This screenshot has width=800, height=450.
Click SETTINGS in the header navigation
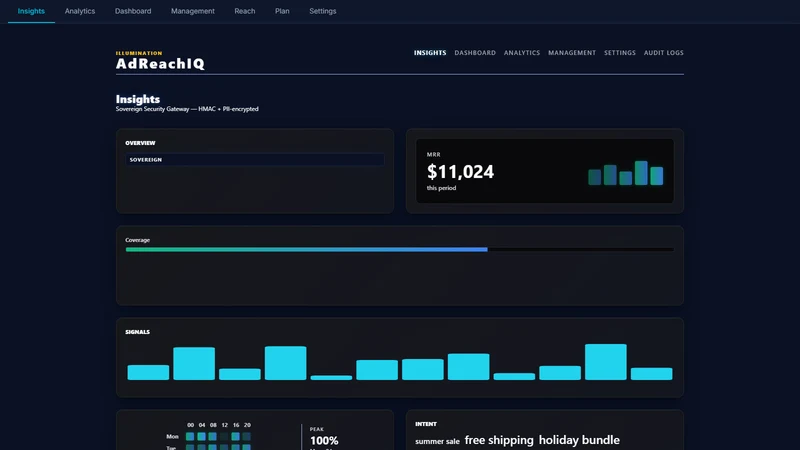(x=619, y=53)
